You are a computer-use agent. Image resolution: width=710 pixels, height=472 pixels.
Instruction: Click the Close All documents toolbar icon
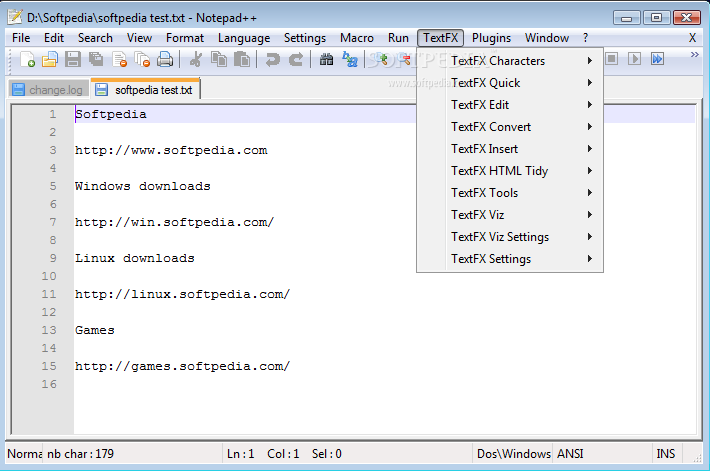pos(142,59)
